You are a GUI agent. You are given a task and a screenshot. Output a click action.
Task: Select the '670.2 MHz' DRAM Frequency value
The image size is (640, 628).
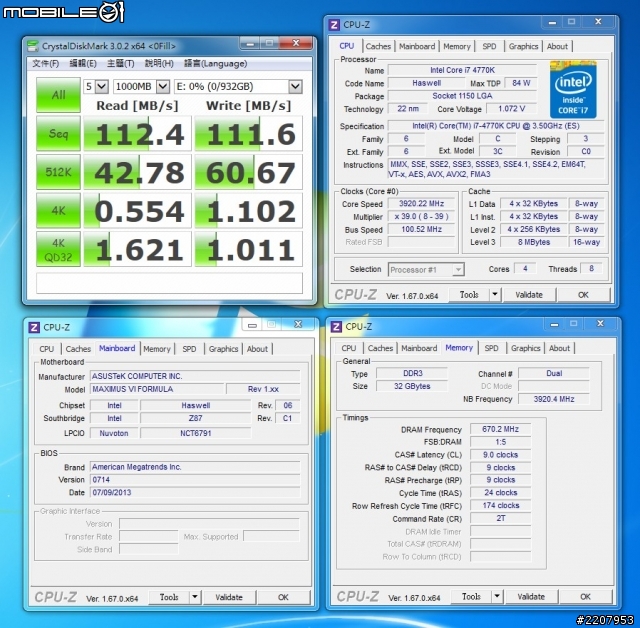[x=500, y=429]
